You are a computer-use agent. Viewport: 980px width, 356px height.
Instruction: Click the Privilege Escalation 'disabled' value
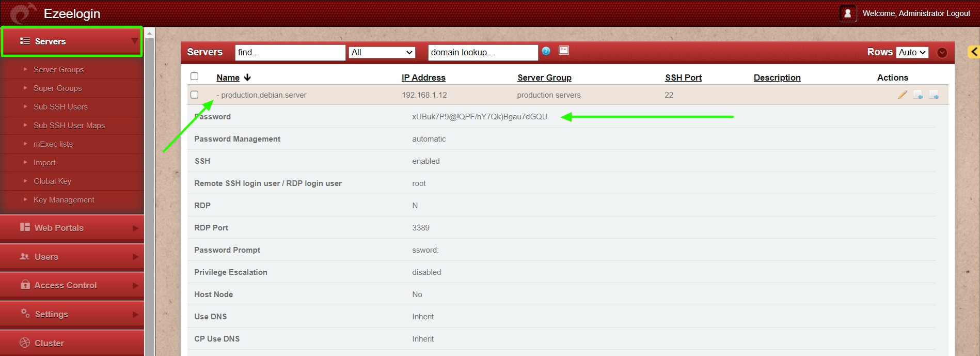(x=426, y=272)
